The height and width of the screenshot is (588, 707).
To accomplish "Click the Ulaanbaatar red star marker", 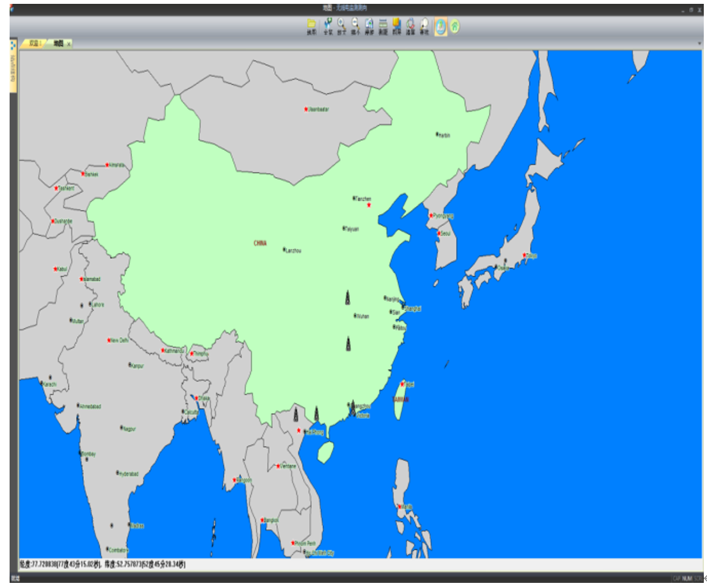I will point(305,110).
